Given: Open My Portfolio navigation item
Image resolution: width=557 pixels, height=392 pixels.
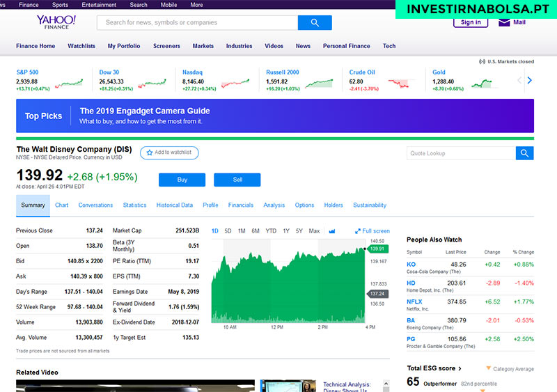Looking at the screenshot, I should point(124,46).
